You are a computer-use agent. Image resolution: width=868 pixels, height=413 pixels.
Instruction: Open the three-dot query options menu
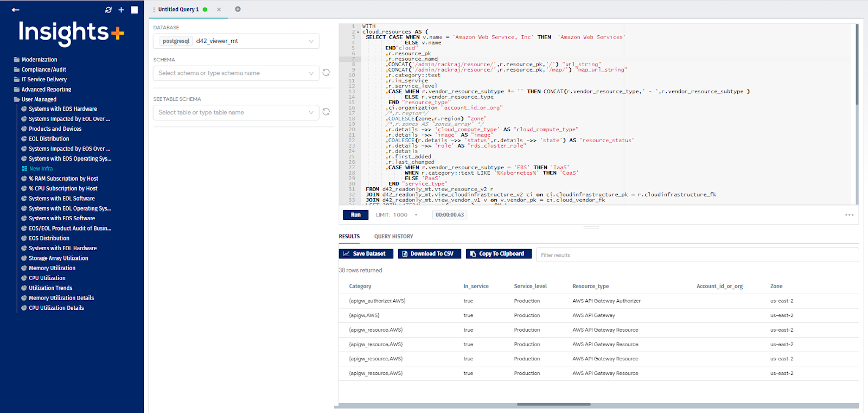[x=849, y=215]
